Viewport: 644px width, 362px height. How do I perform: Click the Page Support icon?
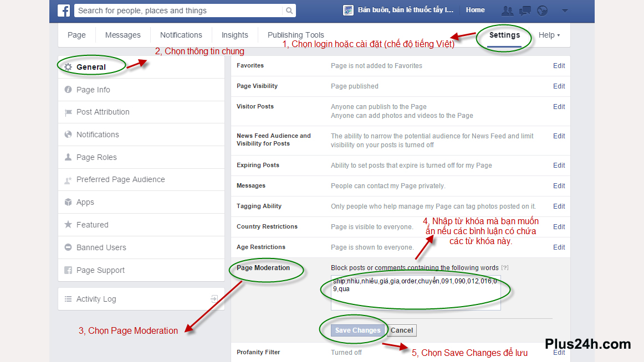tap(68, 270)
